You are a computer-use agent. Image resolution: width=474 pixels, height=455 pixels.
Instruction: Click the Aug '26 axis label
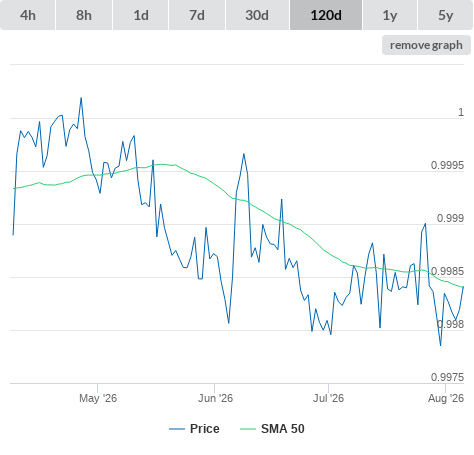[446, 398]
